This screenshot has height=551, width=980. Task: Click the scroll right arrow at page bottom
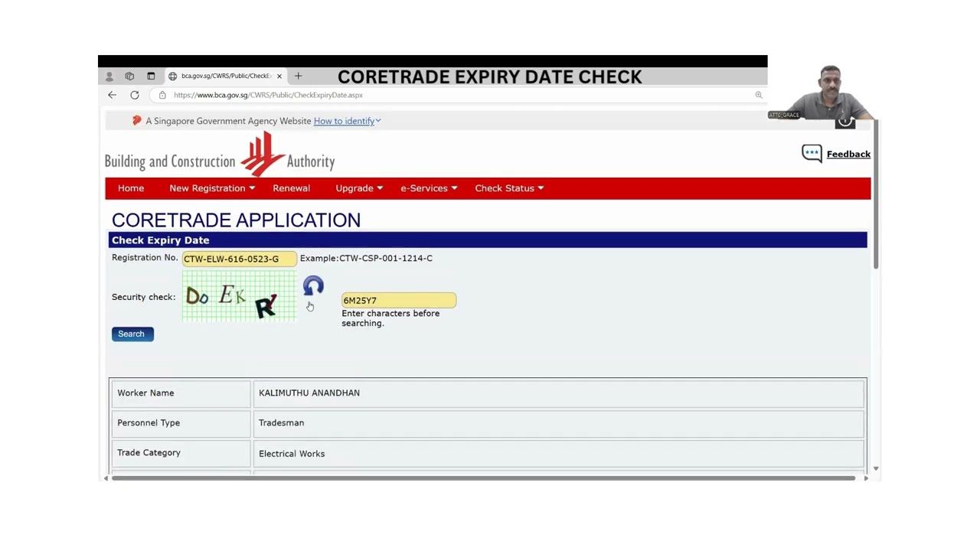coord(865,478)
